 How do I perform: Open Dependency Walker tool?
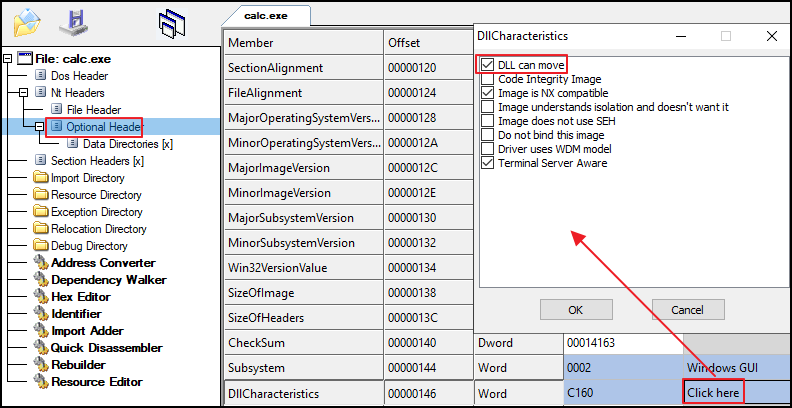pyautogui.click(x=108, y=280)
